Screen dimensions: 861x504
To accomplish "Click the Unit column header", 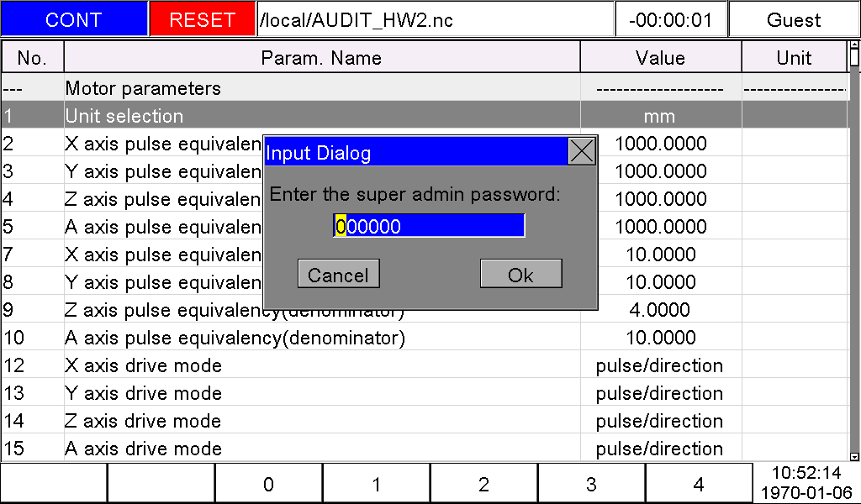I will pyautogui.click(x=794, y=57).
